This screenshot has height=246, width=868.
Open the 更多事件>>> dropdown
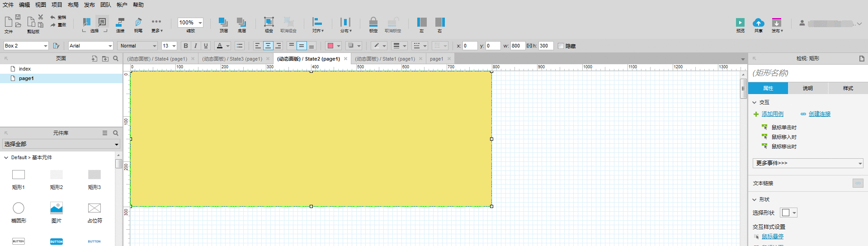pos(808,163)
